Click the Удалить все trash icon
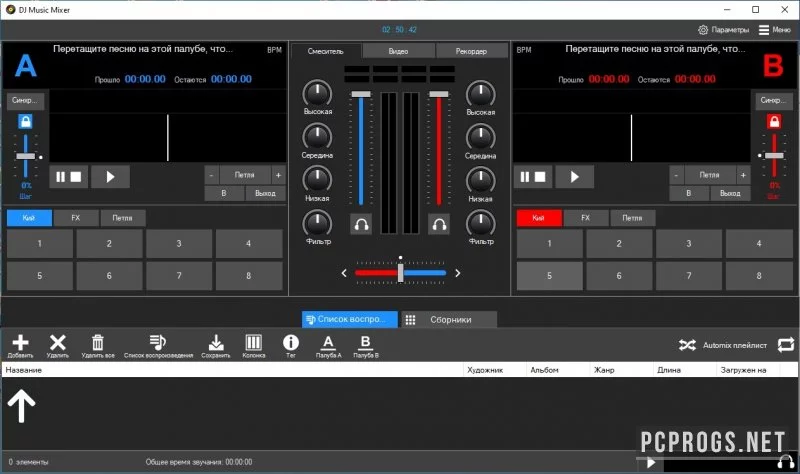Screen dimensions: 800x474 pyautogui.click(x=97, y=343)
